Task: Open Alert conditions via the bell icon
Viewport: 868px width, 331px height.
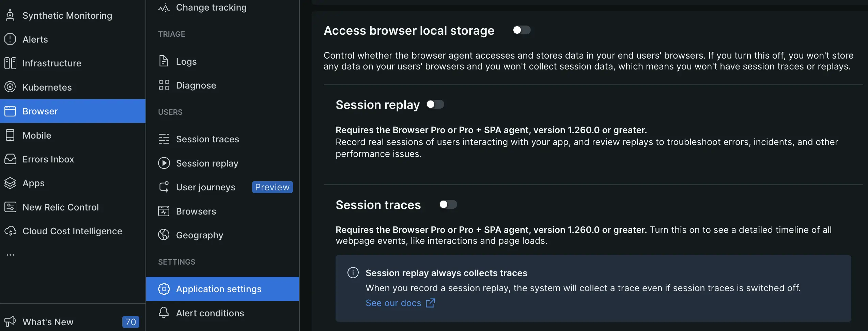Action: (164, 313)
